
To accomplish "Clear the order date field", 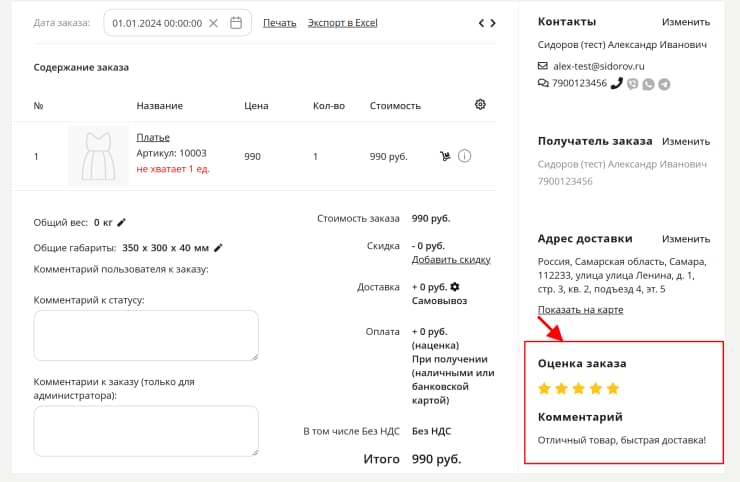I will (x=213, y=23).
